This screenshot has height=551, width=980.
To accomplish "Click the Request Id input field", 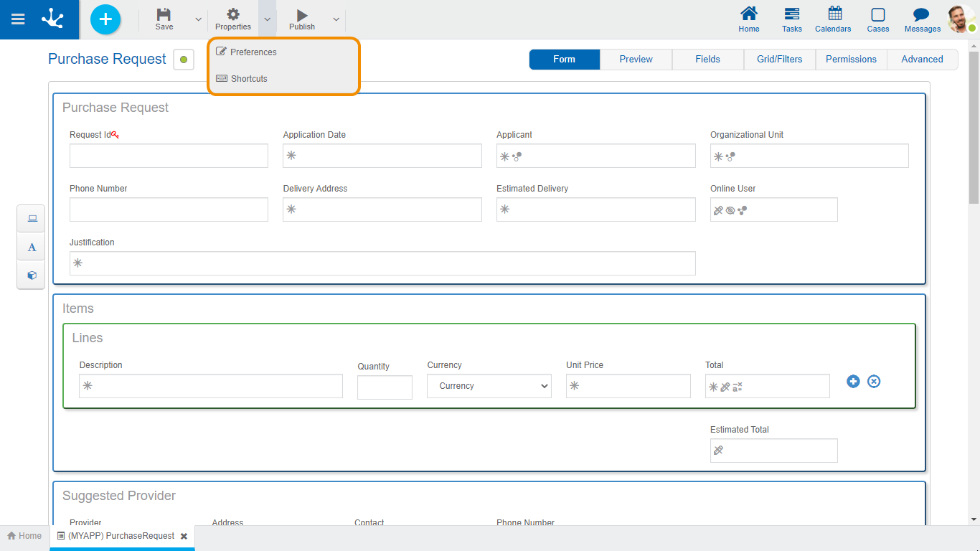I will pyautogui.click(x=169, y=156).
